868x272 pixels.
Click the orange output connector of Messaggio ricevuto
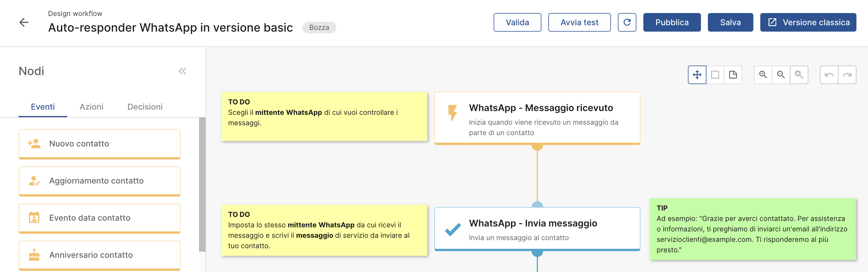coord(537,147)
